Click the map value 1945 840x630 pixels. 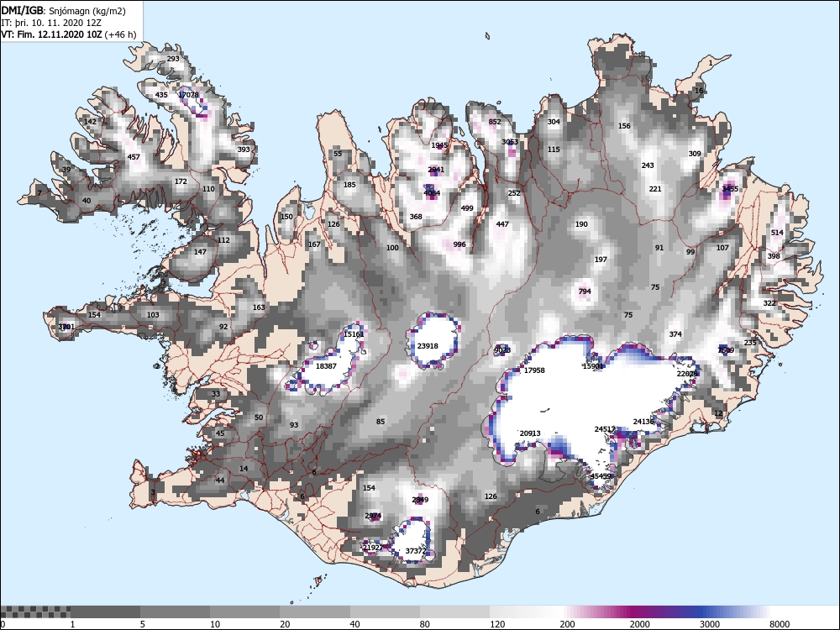coord(439,145)
